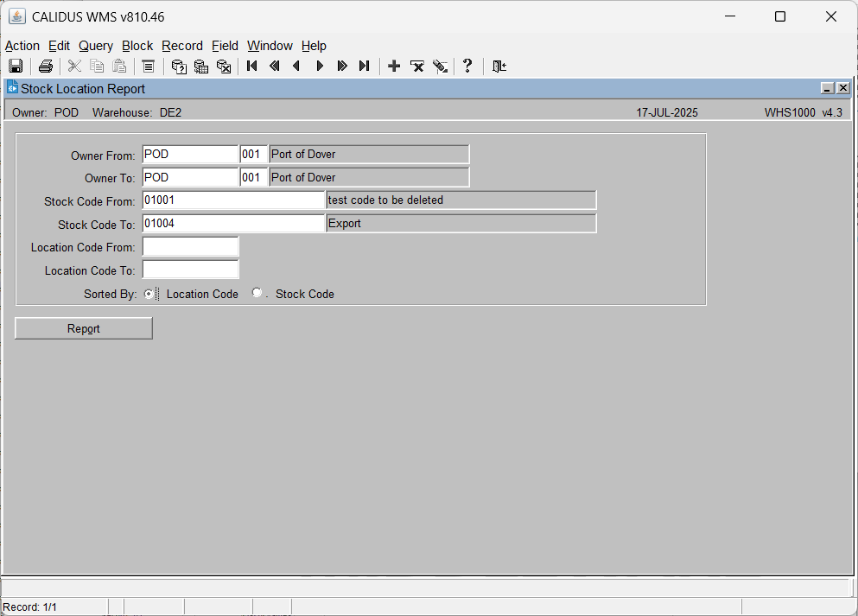
Task: Click the Location Code From field
Action: 190,247
